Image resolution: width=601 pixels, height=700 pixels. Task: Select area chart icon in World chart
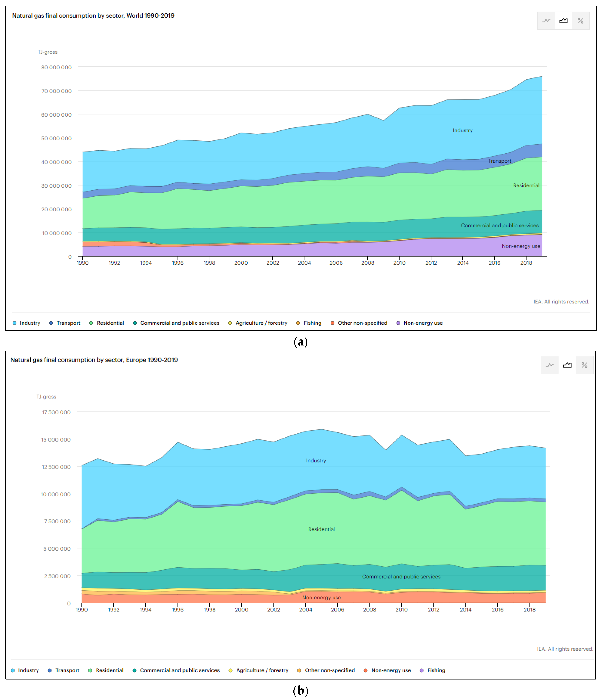point(563,21)
